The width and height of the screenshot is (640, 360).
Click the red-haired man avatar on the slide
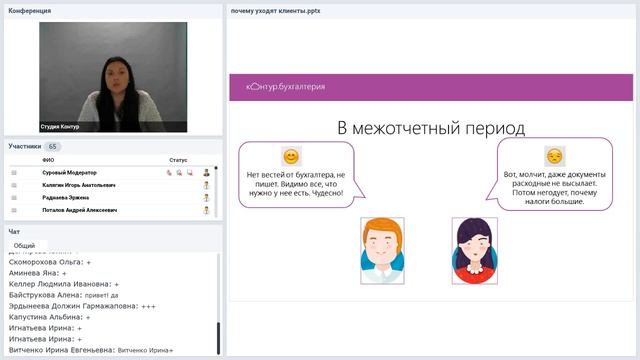coord(382,251)
